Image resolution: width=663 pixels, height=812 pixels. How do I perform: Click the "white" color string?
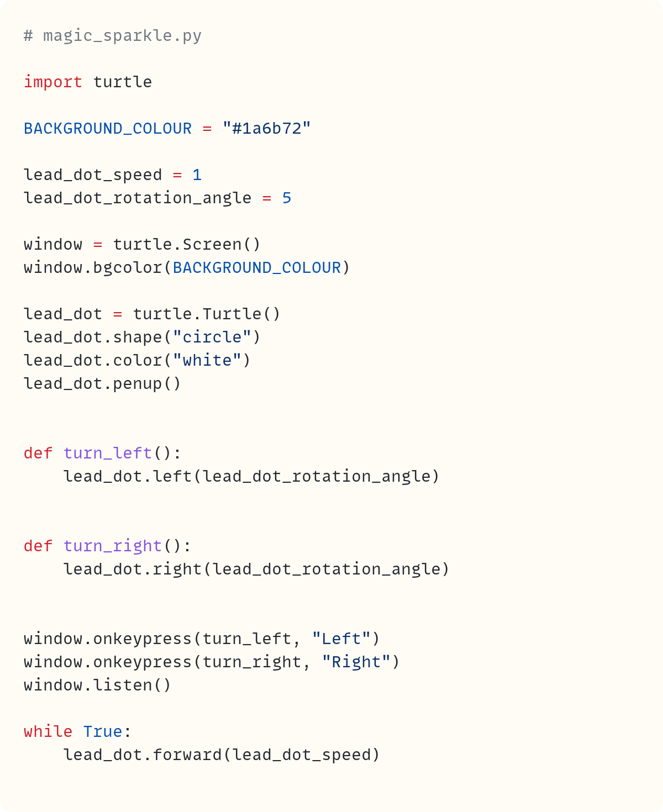(x=207, y=361)
